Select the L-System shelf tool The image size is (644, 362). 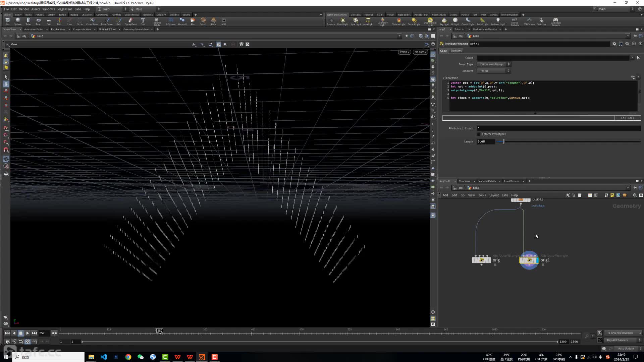pos(171,21)
